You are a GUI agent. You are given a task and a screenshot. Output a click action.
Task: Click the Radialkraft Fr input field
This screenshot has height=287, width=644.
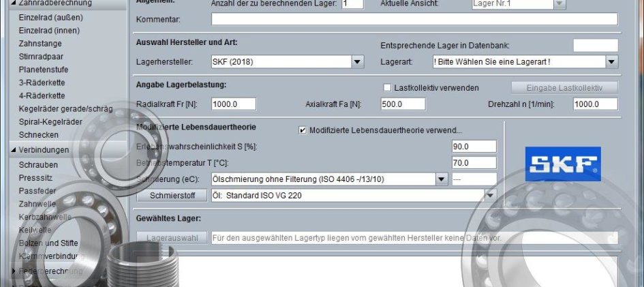233,104
